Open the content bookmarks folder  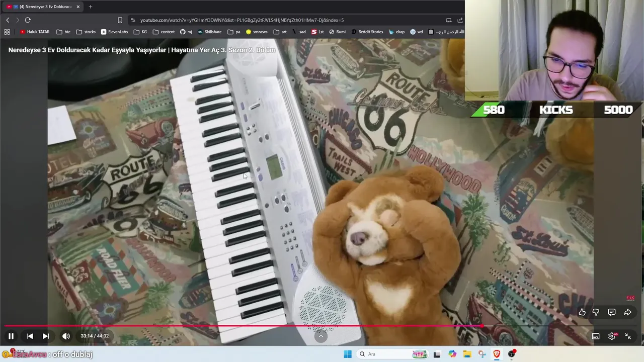pos(164,32)
